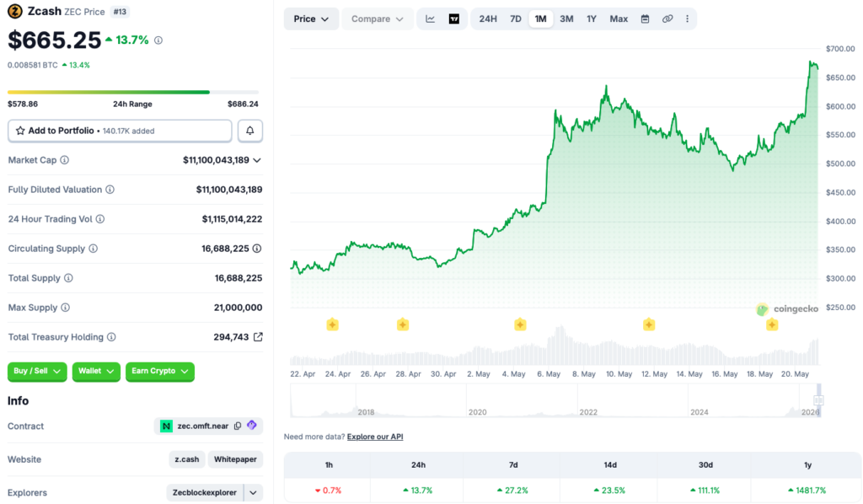863x504 pixels.
Task: Show Market Cap info tooltip icon
Action: pyautogui.click(x=64, y=160)
